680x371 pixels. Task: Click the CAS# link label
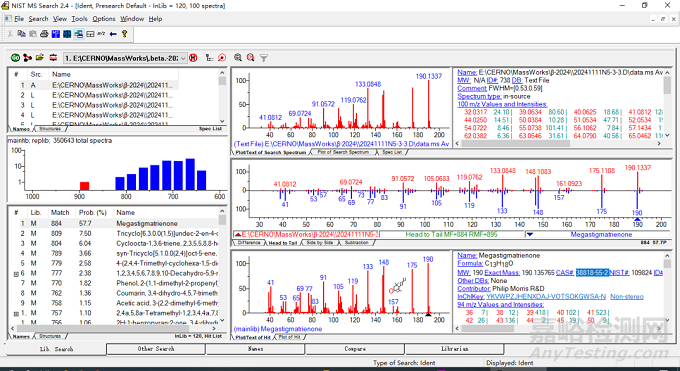pyautogui.click(x=565, y=273)
